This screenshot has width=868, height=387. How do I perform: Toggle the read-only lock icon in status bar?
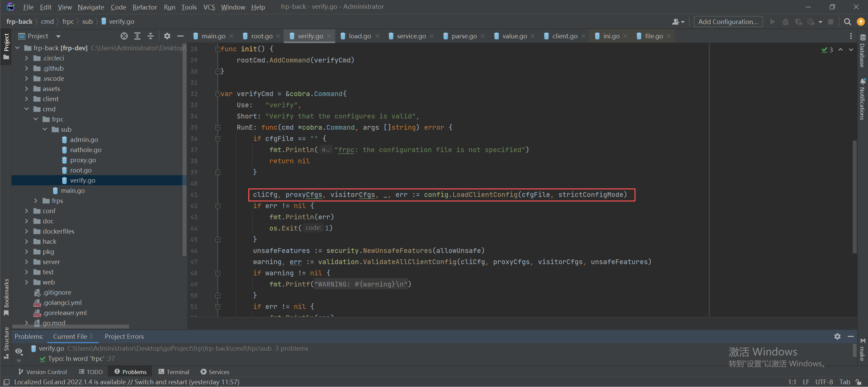click(859, 382)
